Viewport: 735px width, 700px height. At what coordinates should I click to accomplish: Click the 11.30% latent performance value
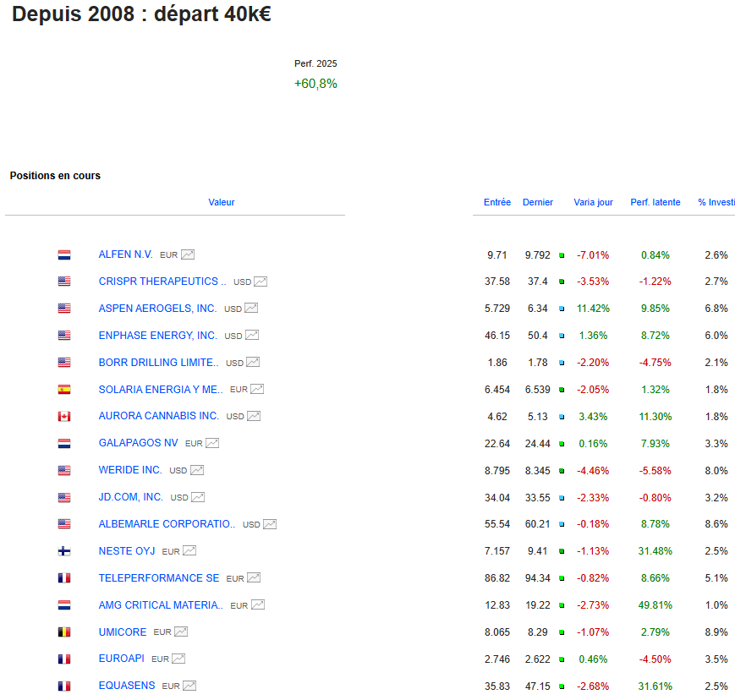coord(655,417)
